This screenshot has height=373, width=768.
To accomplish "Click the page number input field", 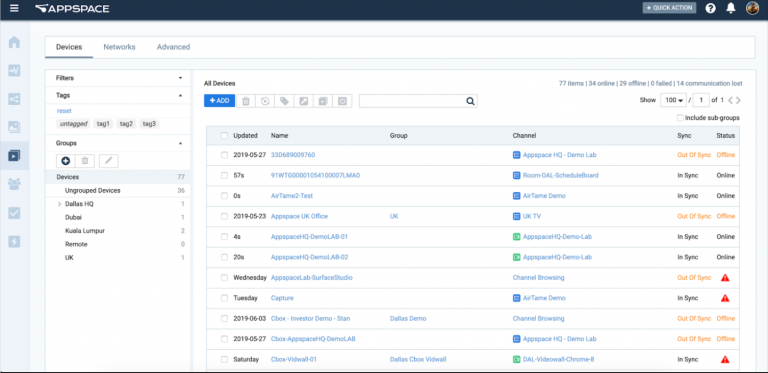I will pos(701,100).
